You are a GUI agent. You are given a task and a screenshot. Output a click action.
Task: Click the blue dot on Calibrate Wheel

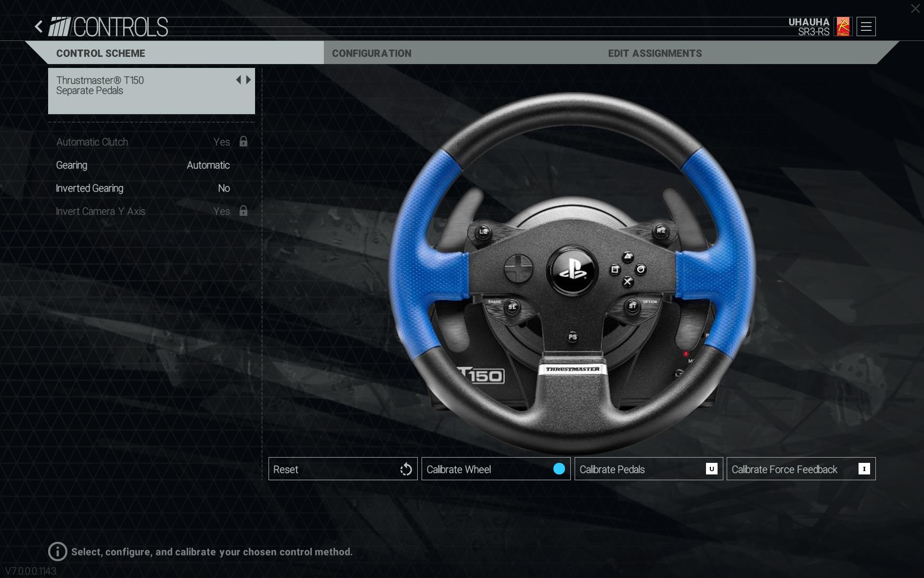click(559, 469)
